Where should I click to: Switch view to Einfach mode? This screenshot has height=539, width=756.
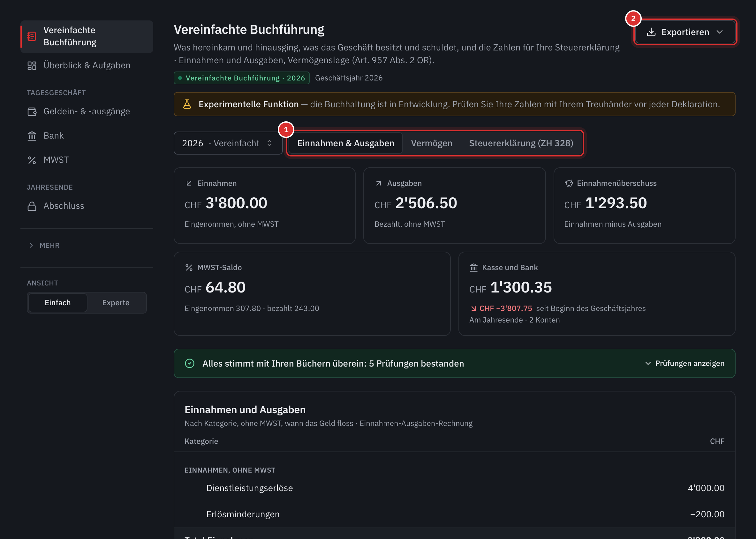(58, 303)
